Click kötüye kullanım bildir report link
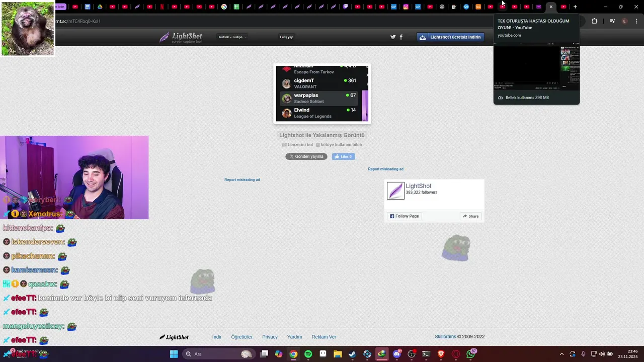Image resolution: width=644 pixels, height=362 pixels. 339,145
